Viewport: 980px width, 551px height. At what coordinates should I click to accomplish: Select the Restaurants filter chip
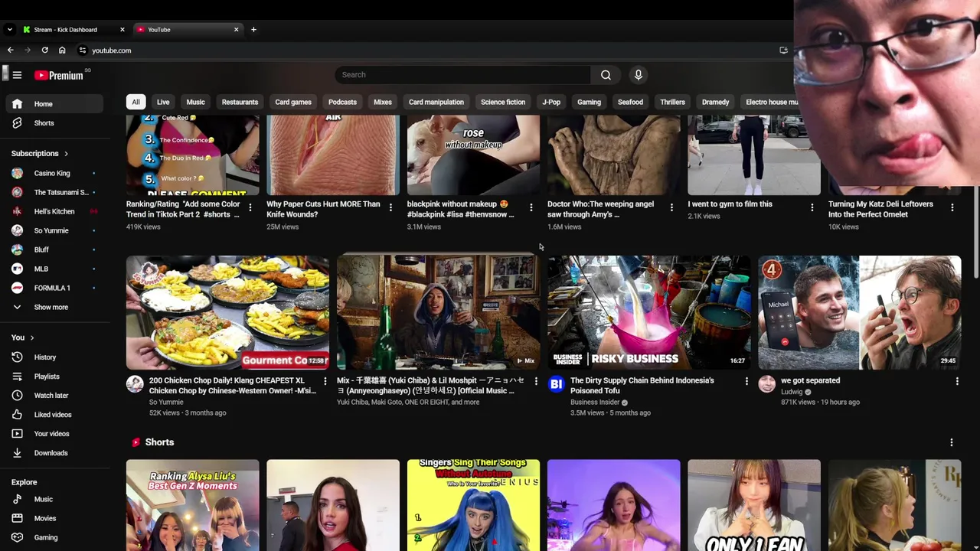240,102
